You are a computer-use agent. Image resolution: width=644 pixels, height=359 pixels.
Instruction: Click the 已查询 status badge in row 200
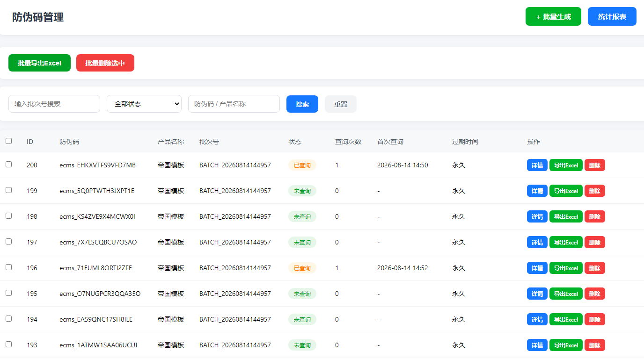302,165
